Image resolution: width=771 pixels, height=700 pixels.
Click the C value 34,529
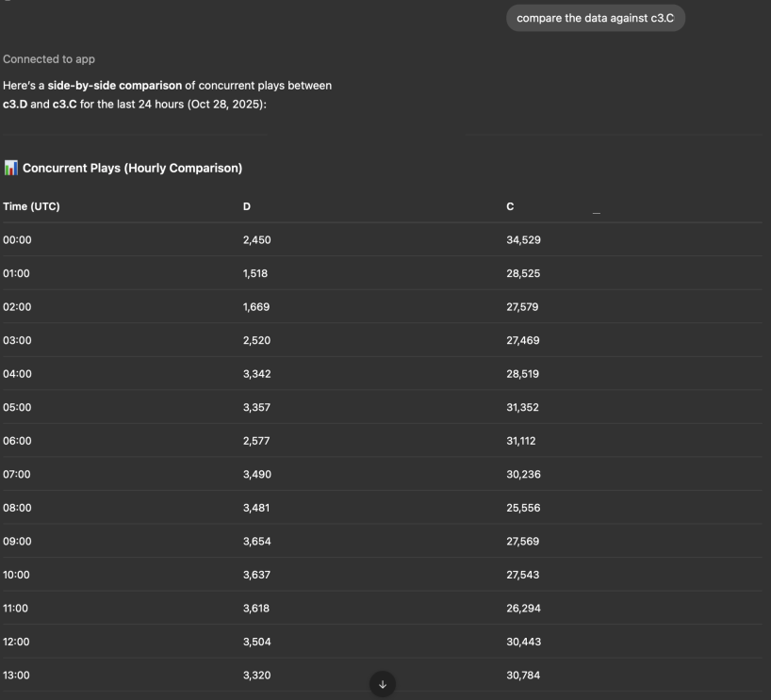click(523, 240)
